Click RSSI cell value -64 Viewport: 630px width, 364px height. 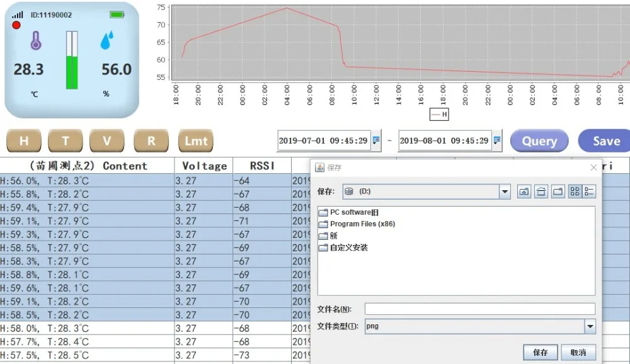click(262, 181)
